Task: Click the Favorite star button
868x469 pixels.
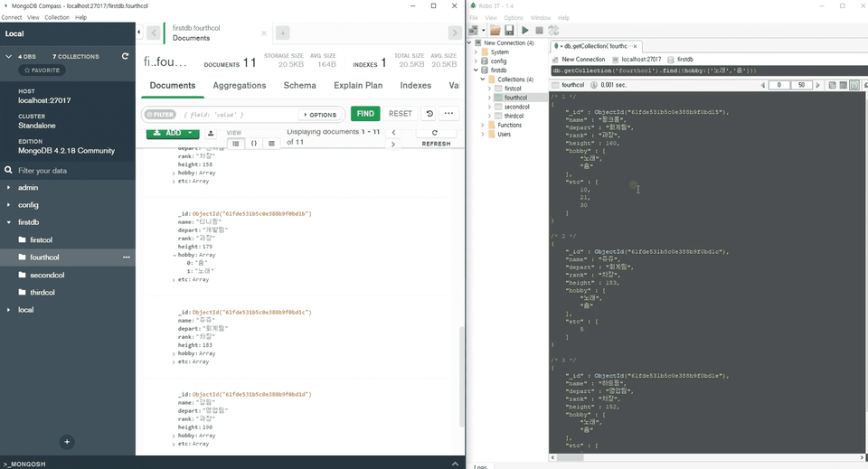Action: (42, 70)
